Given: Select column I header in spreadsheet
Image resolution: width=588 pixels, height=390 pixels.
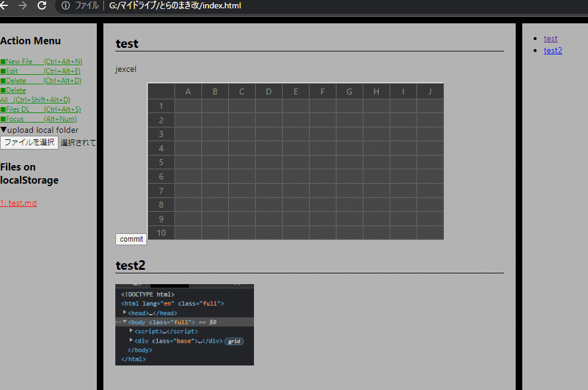Looking at the screenshot, I should coord(403,92).
